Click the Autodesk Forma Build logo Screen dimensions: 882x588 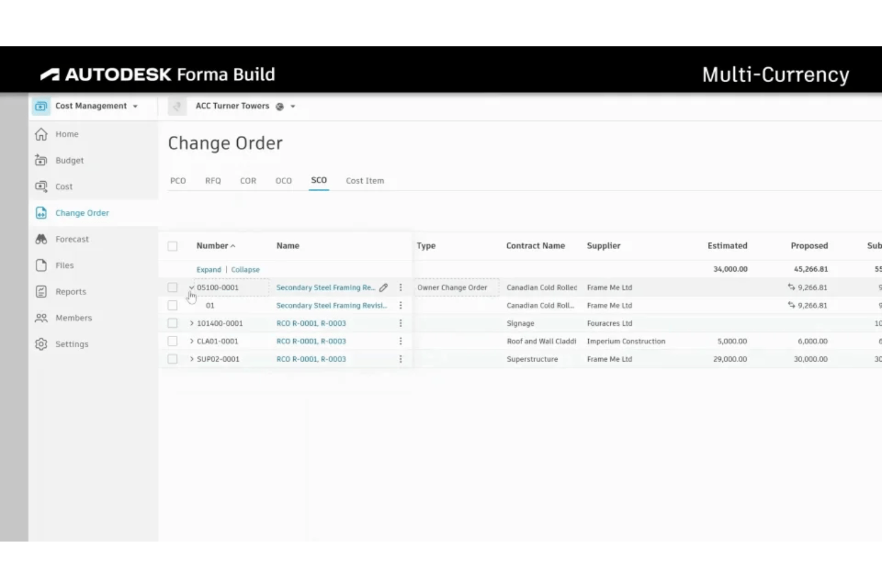click(x=158, y=74)
